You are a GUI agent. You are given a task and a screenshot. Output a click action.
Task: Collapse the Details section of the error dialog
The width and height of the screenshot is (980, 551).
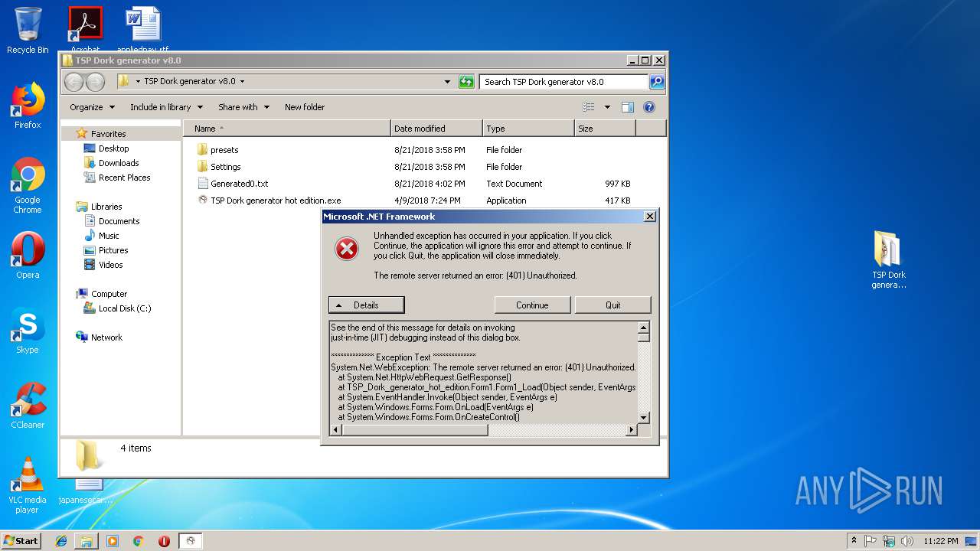pos(366,305)
